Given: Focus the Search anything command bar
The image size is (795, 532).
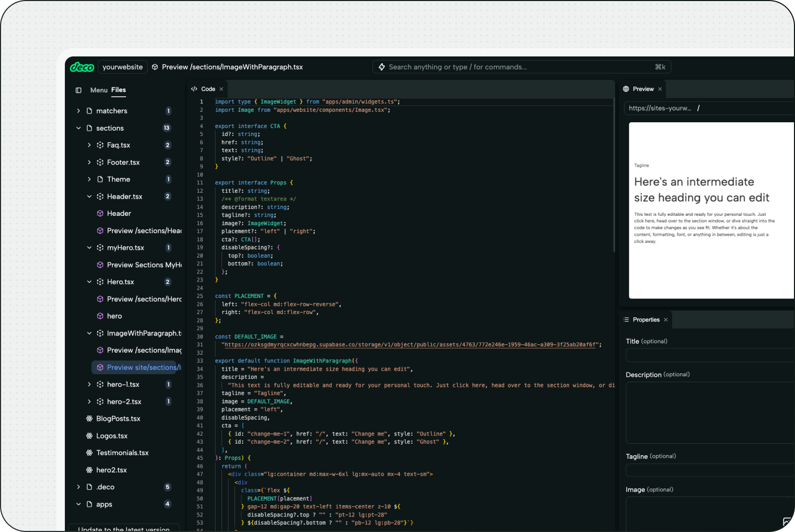Looking at the screenshot, I should 521,67.
